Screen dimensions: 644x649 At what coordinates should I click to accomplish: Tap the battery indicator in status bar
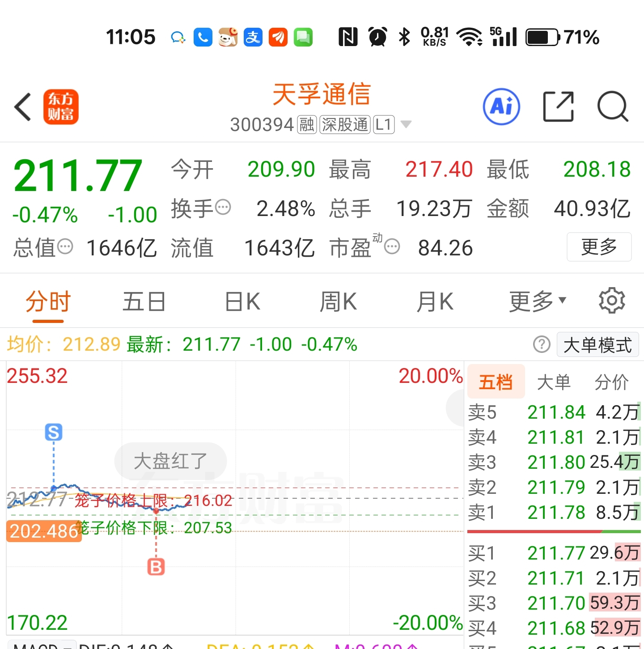point(542,37)
